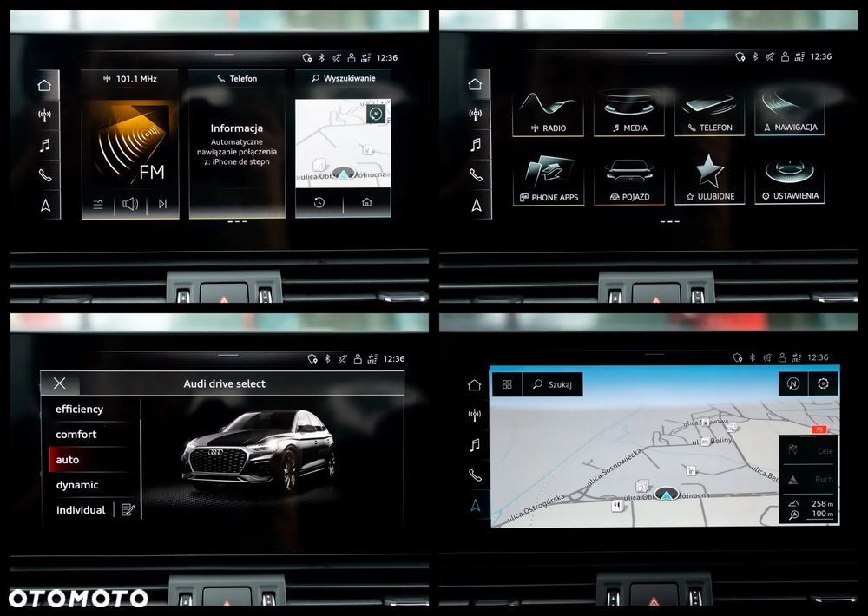Open the PHONE APPS tile

tap(549, 181)
